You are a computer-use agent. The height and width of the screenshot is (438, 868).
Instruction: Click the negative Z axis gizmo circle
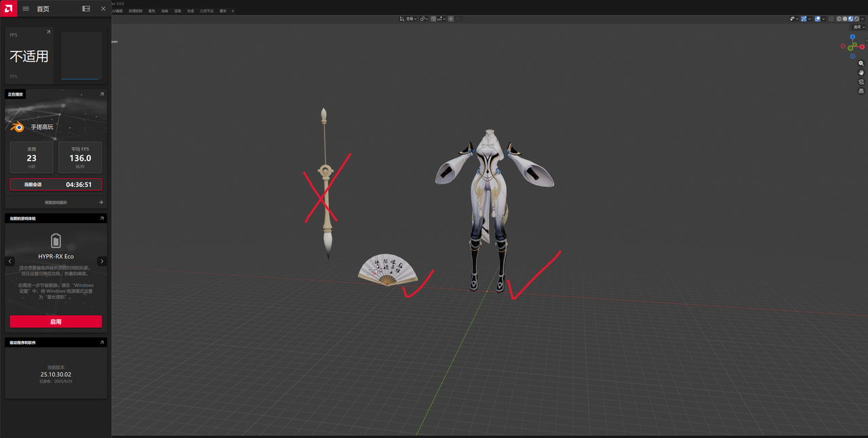point(852,56)
